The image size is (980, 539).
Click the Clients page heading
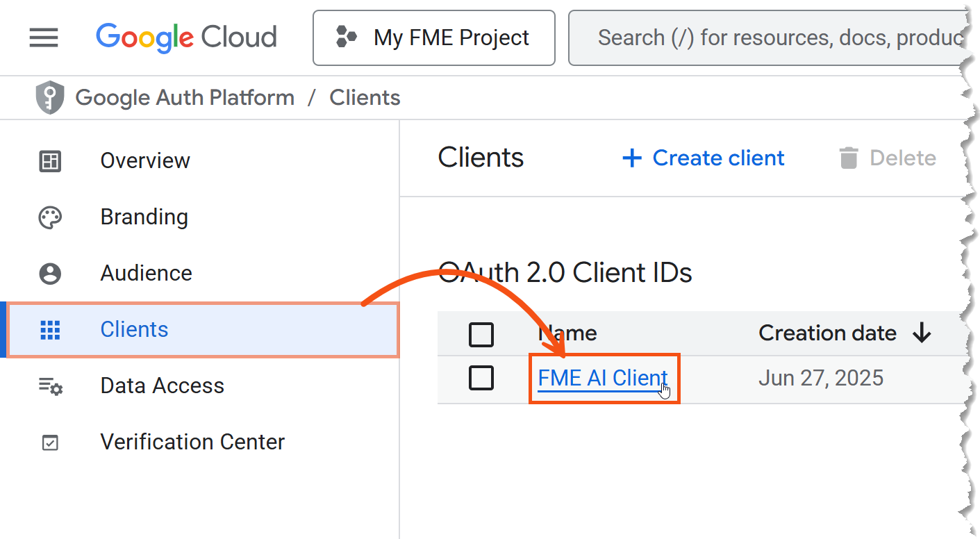[481, 158]
